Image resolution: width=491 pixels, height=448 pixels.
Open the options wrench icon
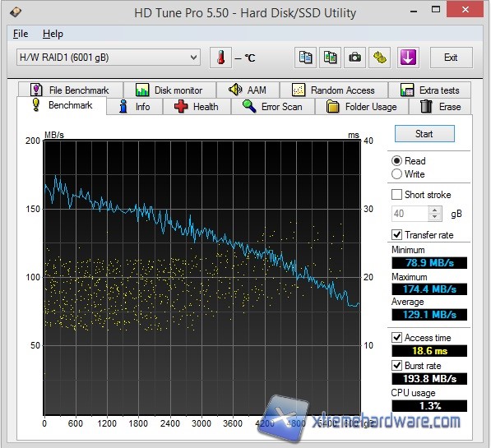click(379, 58)
